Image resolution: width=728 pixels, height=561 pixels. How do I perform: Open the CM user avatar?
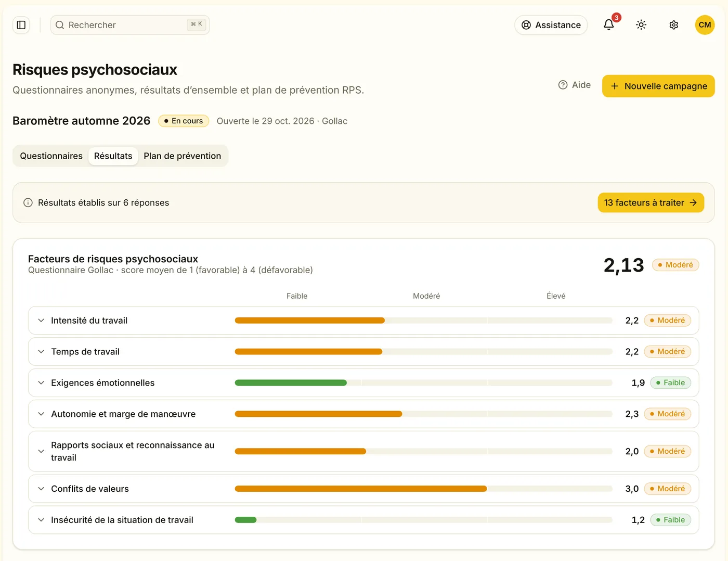pos(705,25)
